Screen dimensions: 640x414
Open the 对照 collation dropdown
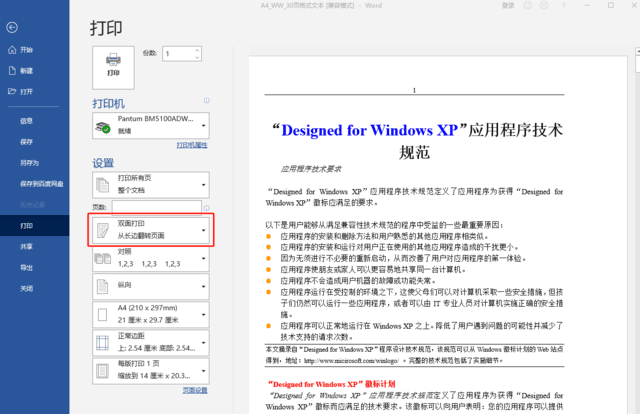[x=151, y=258]
